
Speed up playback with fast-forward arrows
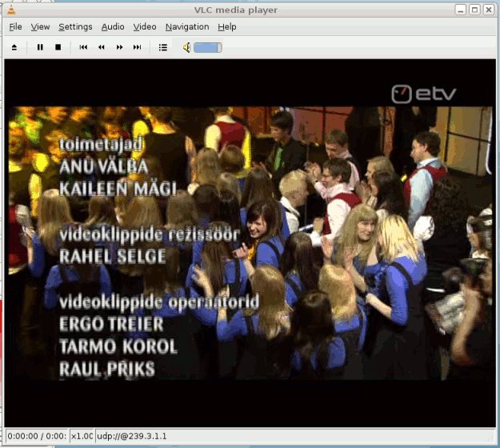click(119, 47)
